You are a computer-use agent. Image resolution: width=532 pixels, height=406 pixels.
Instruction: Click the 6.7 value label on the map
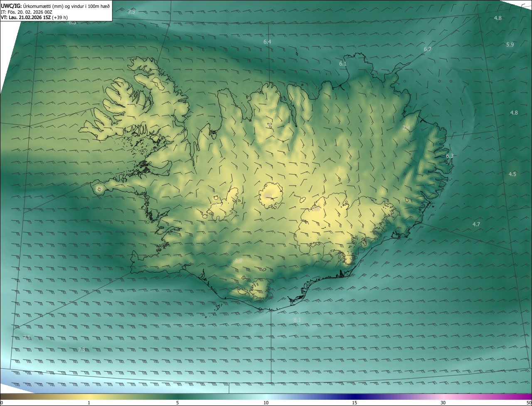pos(427,49)
